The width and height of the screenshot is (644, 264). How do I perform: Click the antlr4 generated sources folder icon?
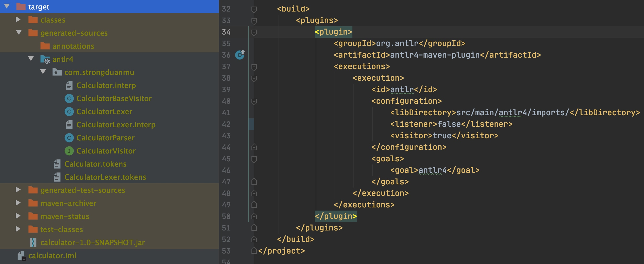45,59
